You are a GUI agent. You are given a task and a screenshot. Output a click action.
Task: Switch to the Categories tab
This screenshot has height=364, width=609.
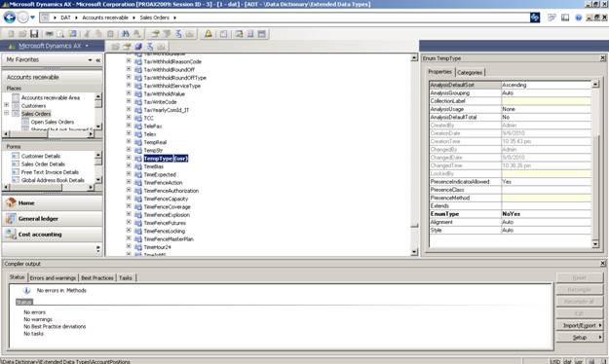click(470, 73)
